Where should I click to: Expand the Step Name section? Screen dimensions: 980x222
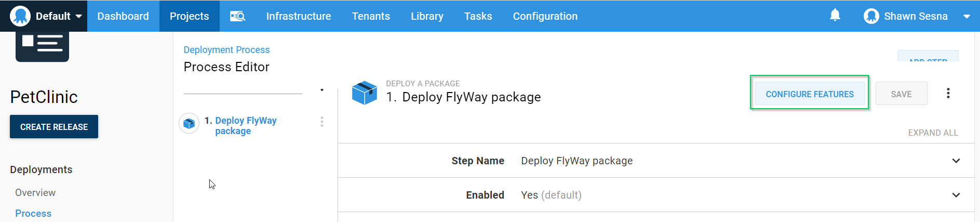click(x=956, y=161)
